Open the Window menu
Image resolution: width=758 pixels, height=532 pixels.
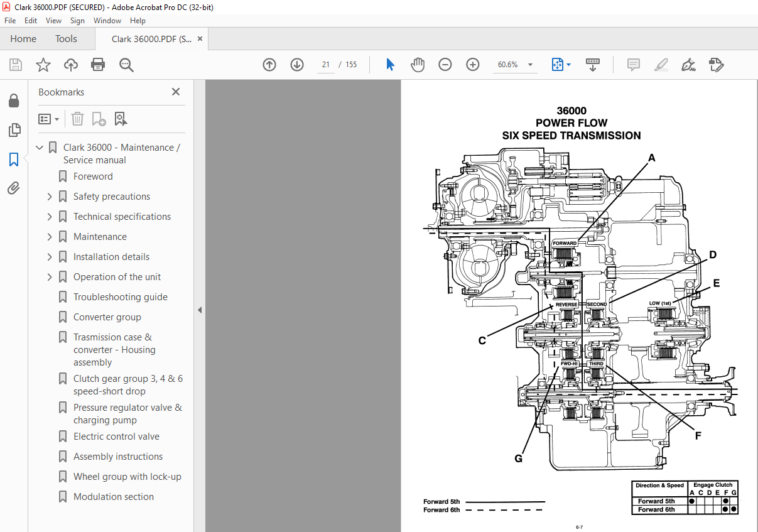click(x=107, y=21)
